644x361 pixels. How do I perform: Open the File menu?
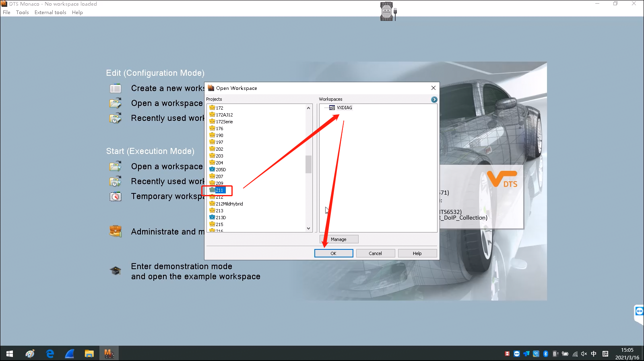6,12
